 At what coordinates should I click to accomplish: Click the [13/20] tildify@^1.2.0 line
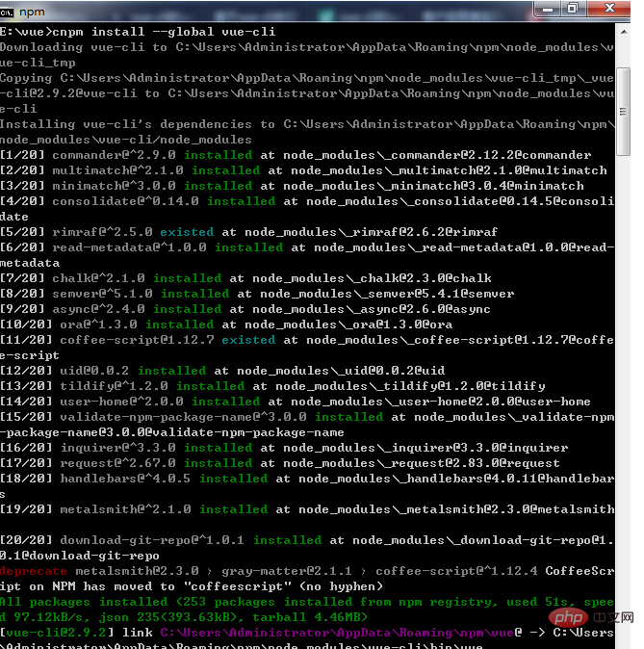pos(272,386)
